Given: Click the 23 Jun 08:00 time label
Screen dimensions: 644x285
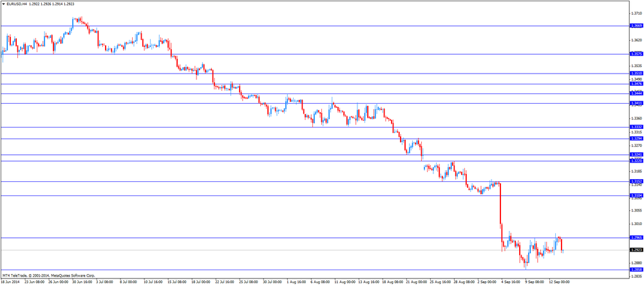Looking at the screenshot, I should (35, 282).
